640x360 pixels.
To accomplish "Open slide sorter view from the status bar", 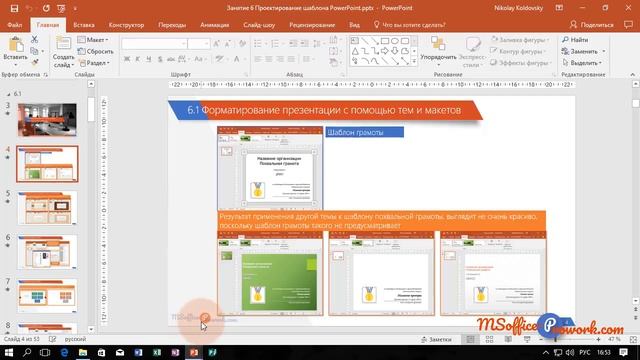I will (x=489, y=339).
